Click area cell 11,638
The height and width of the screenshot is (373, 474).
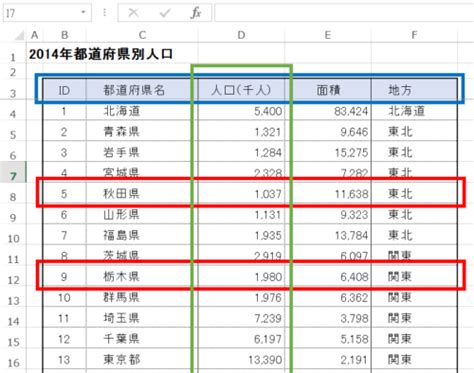click(x=328, y=194)
